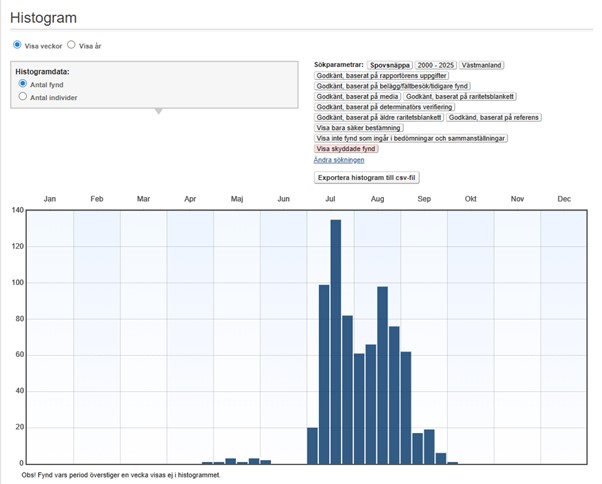Click the "Maj" month label above the chart
The width and height of the screenshot is (602, 484).
pyautogui.click(x=237, y=199)
